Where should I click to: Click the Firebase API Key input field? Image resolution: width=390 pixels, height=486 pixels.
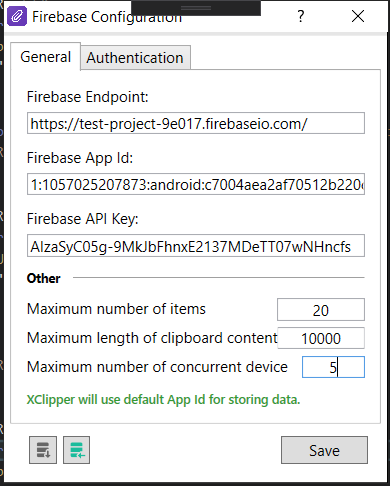click(196, 246)
